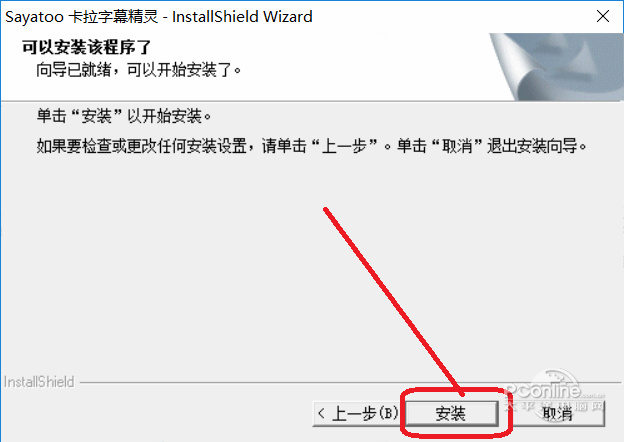624x442 pixels.
Task: Click the quoted word "安装" in the instruction line
Action: (x=97, y=116)
